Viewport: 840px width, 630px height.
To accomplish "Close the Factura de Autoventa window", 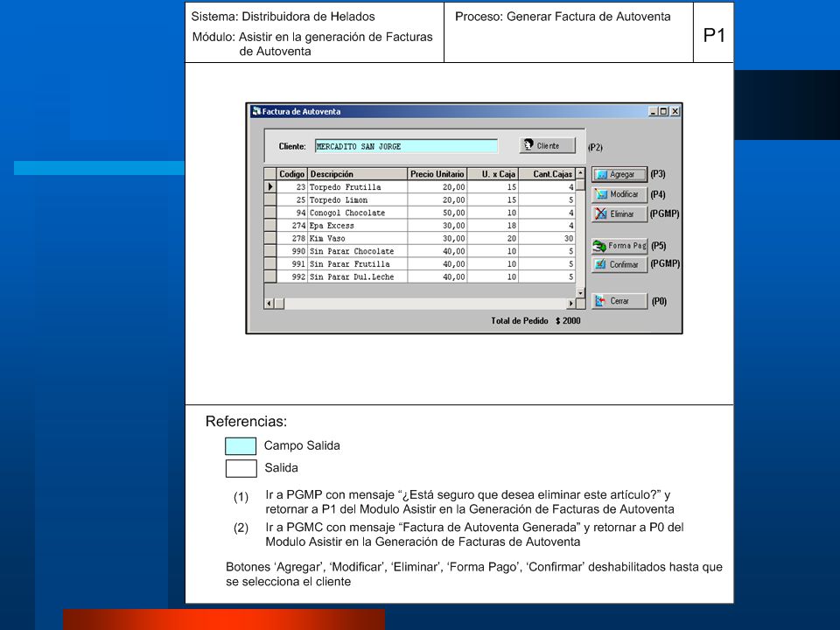I will click(x=675, y=111).
